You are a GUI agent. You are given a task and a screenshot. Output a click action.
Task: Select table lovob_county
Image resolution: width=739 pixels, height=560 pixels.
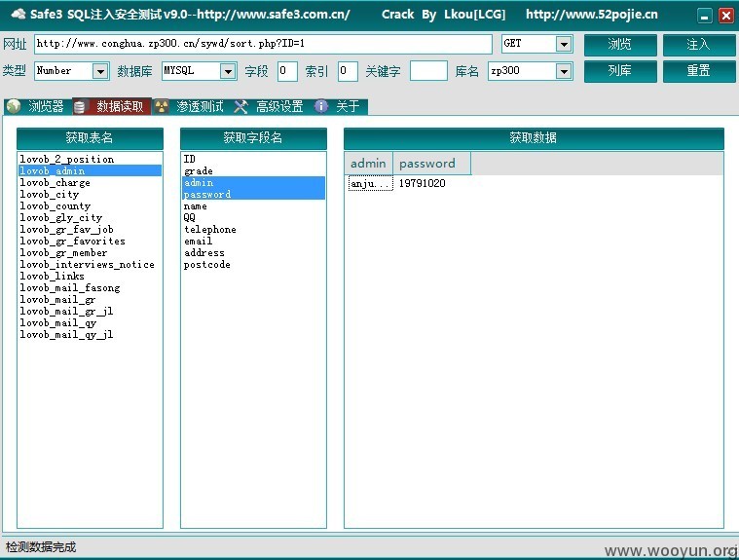coord(90,206)
